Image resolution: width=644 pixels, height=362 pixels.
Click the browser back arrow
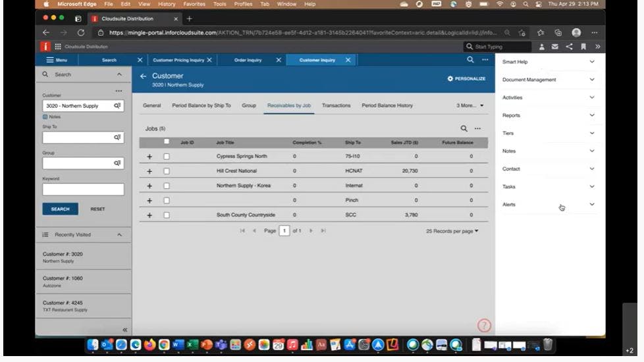point(46,32)
